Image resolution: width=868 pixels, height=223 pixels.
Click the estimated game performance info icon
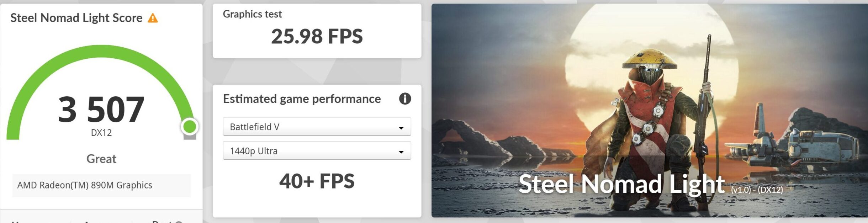pos(405,99)
